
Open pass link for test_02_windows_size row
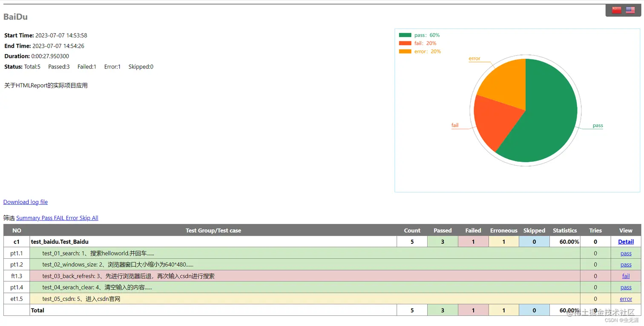click(x=626, y=265)
